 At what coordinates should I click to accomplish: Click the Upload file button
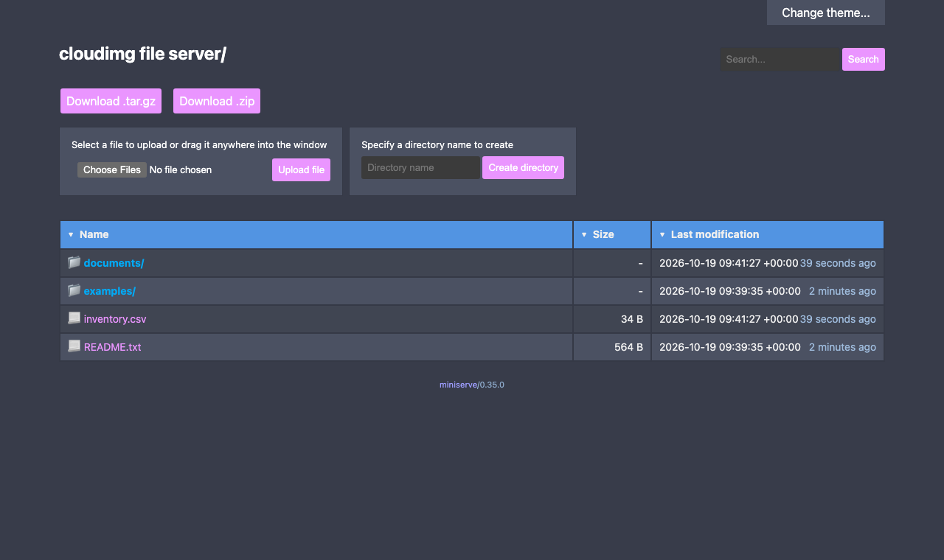coord(301,169)
